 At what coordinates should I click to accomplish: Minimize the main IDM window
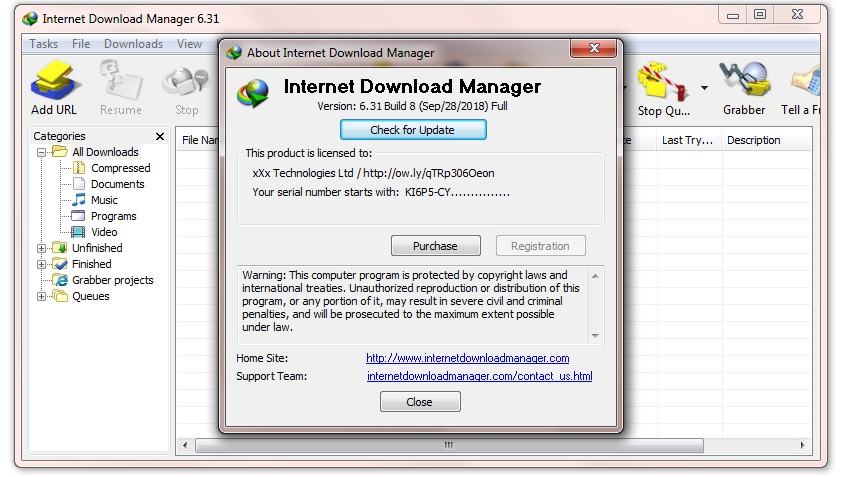click(733, 15)
